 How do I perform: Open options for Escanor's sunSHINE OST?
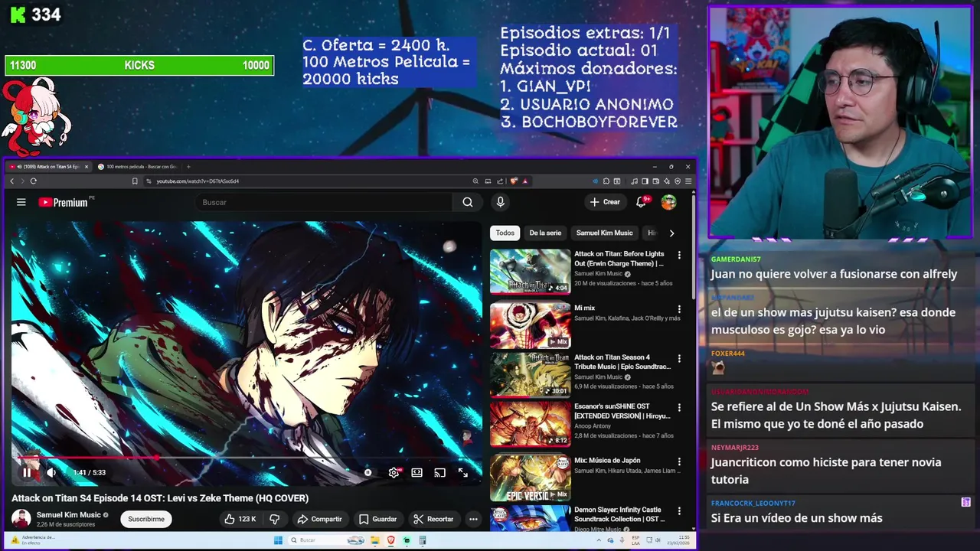click(x=679, y=407)
